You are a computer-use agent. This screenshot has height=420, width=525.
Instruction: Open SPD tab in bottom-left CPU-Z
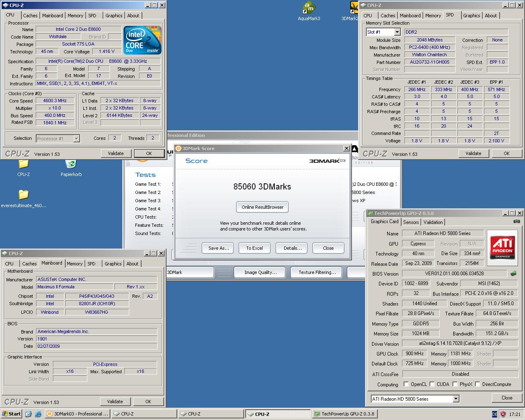[91, 264]
